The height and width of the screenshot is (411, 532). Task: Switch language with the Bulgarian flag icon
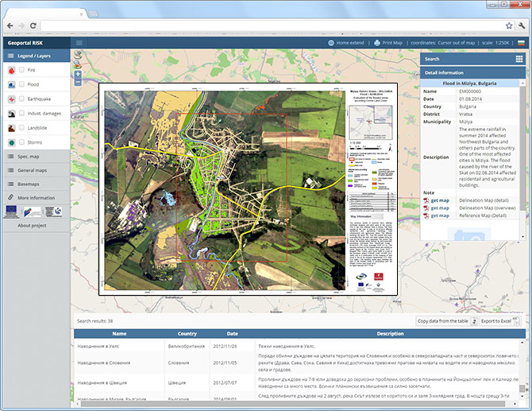[520, 43]
